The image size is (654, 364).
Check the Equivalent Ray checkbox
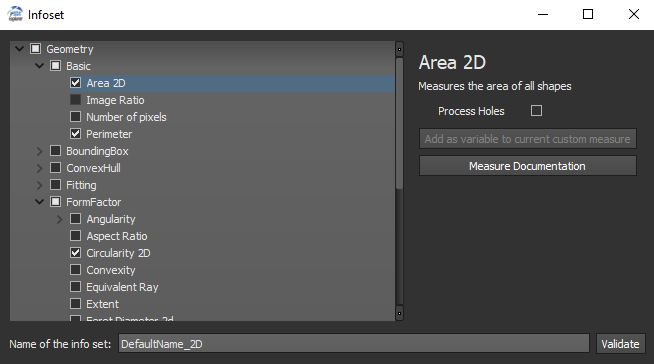pyautogui.click(x=75, y=287)
